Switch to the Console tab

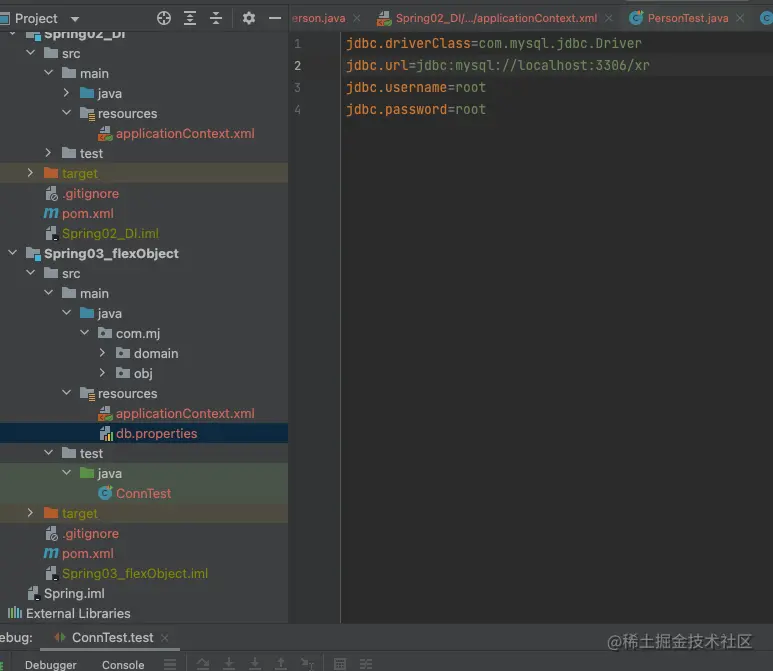tap(123, 665)
